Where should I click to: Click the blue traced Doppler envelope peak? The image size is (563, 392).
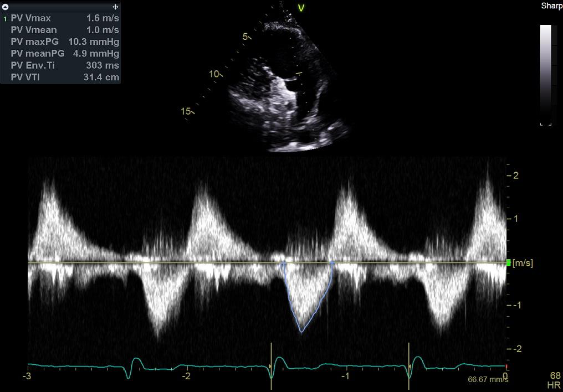tap(301, 331)
